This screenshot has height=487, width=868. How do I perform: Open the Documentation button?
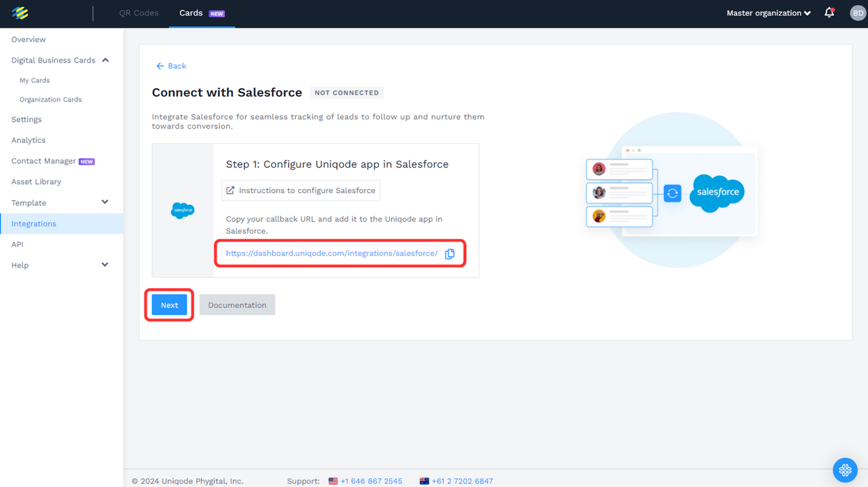coord(237,305)
